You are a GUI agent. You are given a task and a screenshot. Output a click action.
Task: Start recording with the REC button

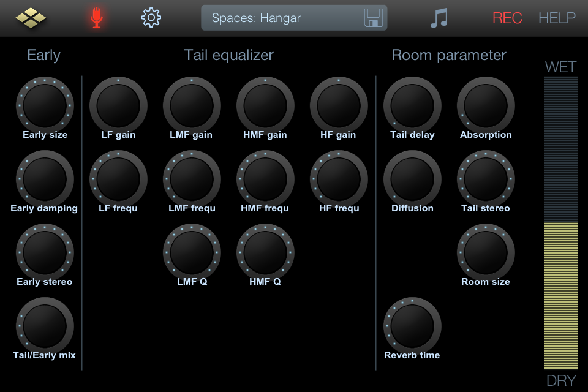coord(507,18)
